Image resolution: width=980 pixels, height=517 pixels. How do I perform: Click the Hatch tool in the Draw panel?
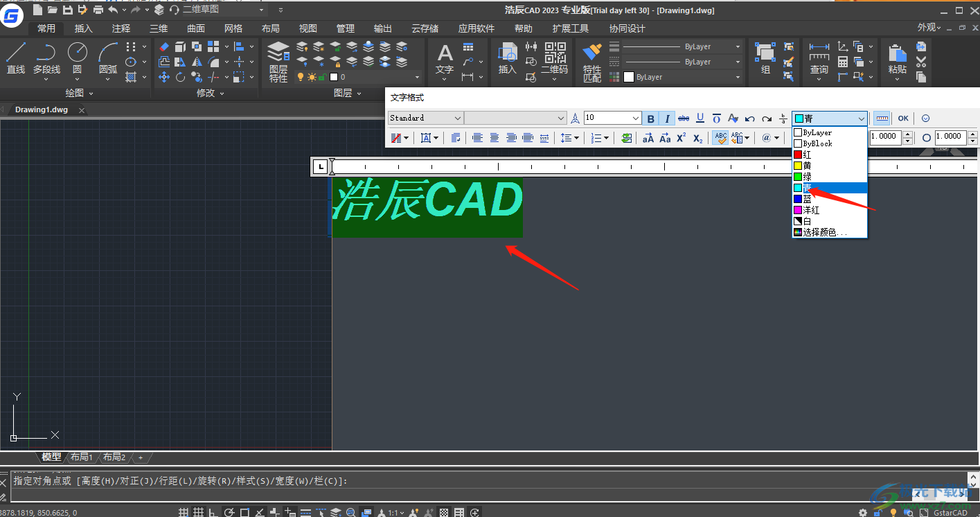(131, 77)
